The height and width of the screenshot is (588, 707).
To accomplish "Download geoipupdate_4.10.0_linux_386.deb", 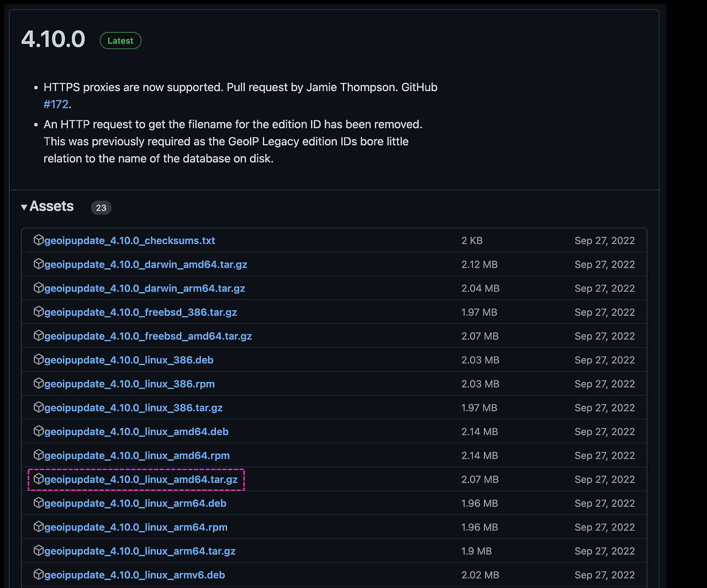I will click(129, 360).
